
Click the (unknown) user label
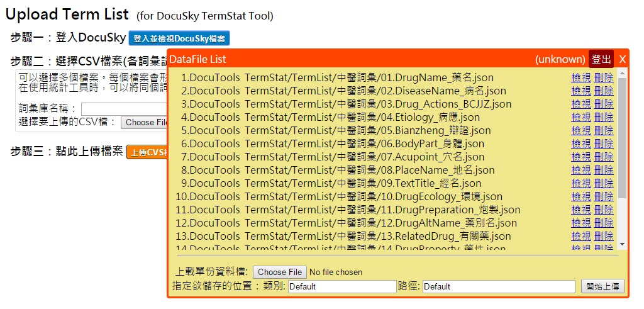[560, 59]
